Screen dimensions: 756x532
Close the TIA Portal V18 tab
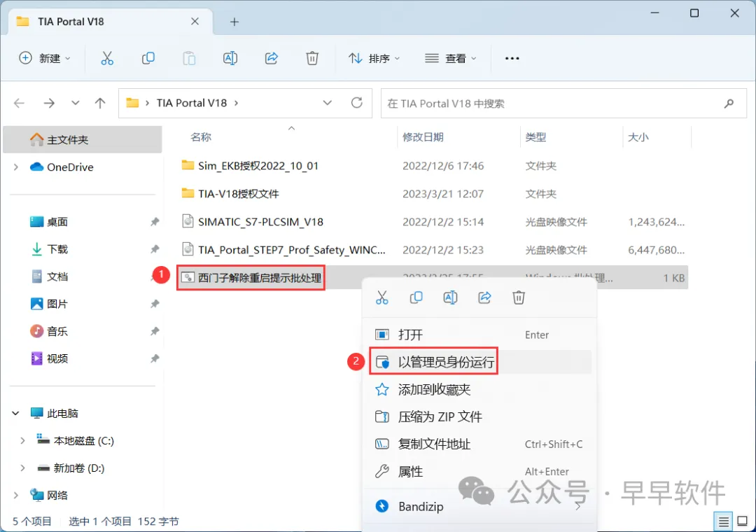pos(195,21)
